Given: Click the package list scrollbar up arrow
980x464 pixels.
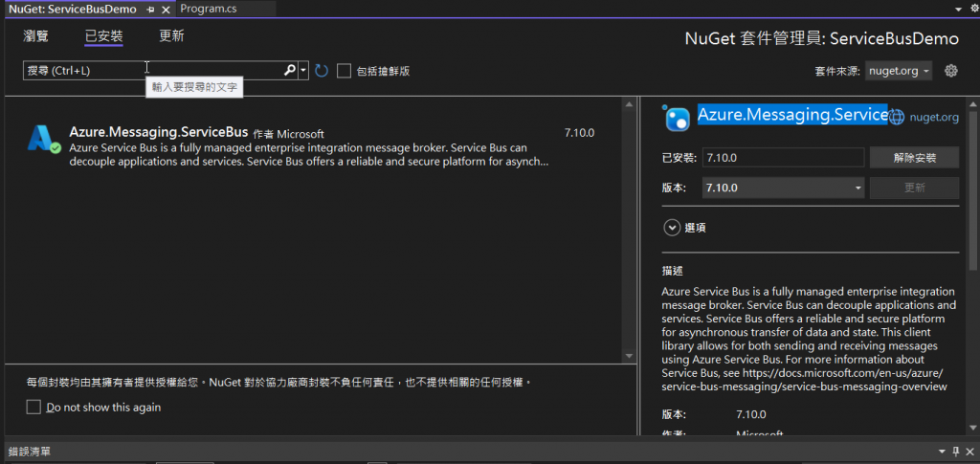Looking at the screenshot, I should (x=630, y=105).
